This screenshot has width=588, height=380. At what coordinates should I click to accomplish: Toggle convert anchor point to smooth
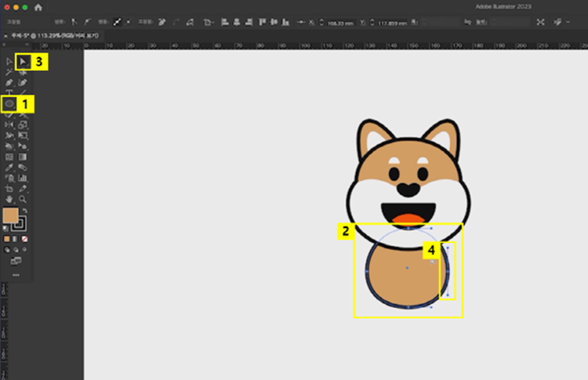[87, 22]
